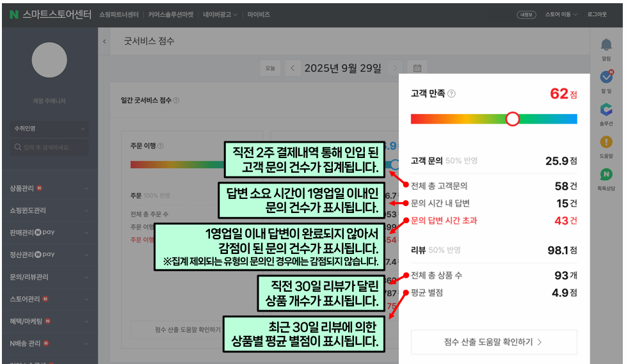The height and width of the screenshot is (364, 626).
Task: Collapse the left sidebar panel
Action: tap(105, 42)
